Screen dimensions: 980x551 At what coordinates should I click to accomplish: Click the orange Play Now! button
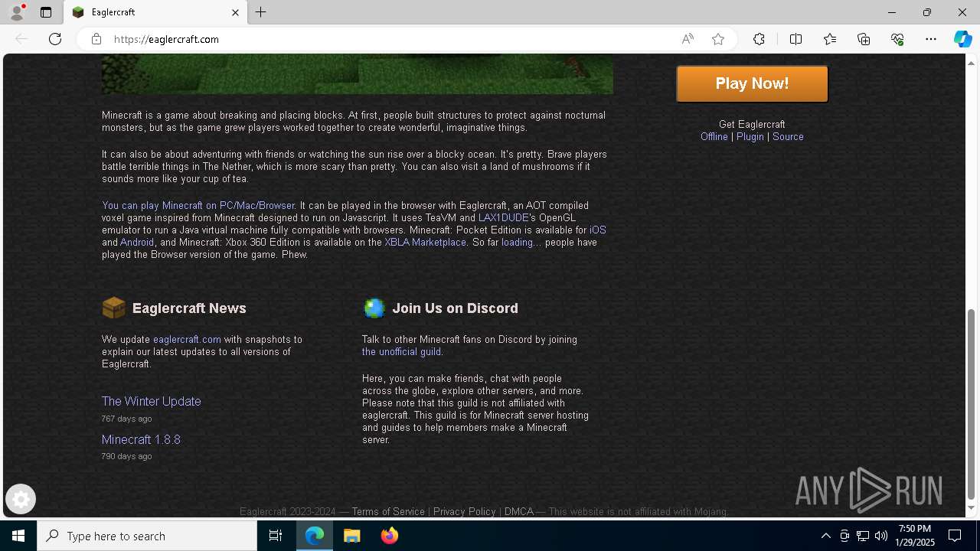click(x=752, y=83)
